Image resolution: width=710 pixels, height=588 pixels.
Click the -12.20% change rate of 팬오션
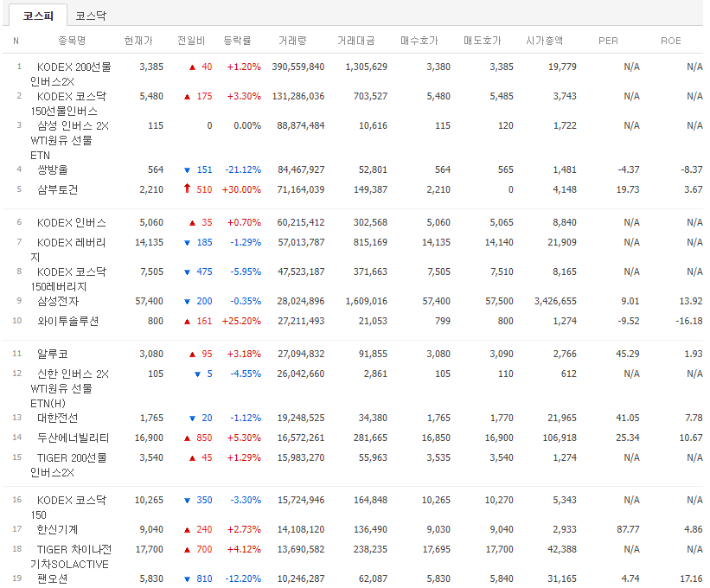(243, 579)
